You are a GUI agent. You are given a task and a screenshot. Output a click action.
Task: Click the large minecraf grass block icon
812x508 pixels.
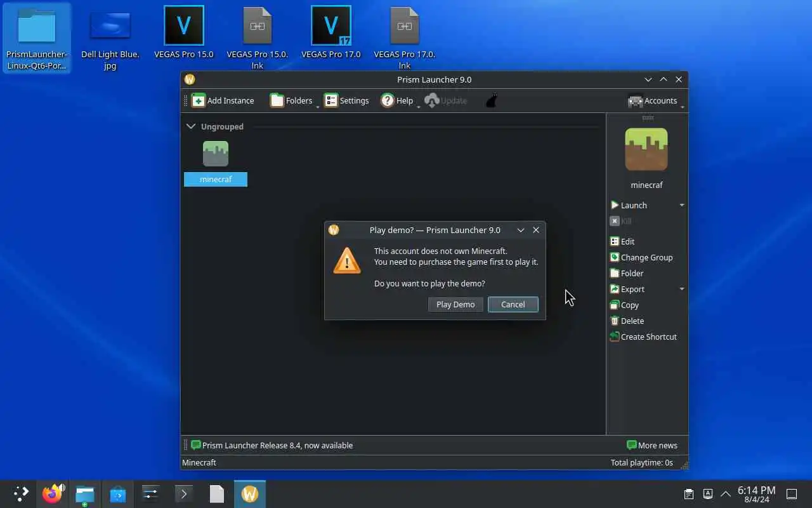coord(646,149)
